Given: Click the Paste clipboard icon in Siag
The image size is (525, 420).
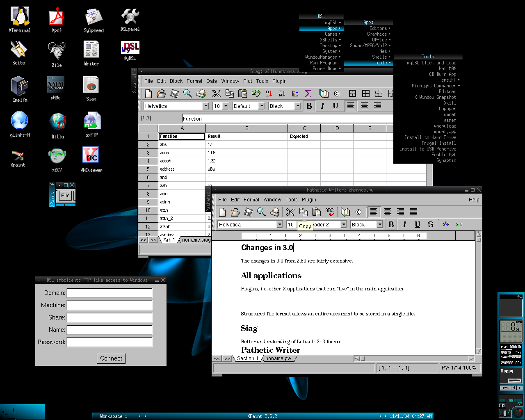Looking at the screenshot, I should pyautogui.click(x=242, y=94).
